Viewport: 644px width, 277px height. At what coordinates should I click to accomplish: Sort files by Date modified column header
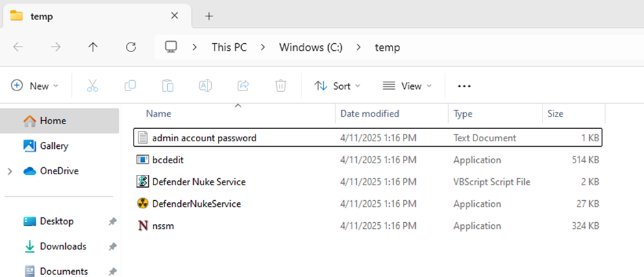click(x=369, y=114)
